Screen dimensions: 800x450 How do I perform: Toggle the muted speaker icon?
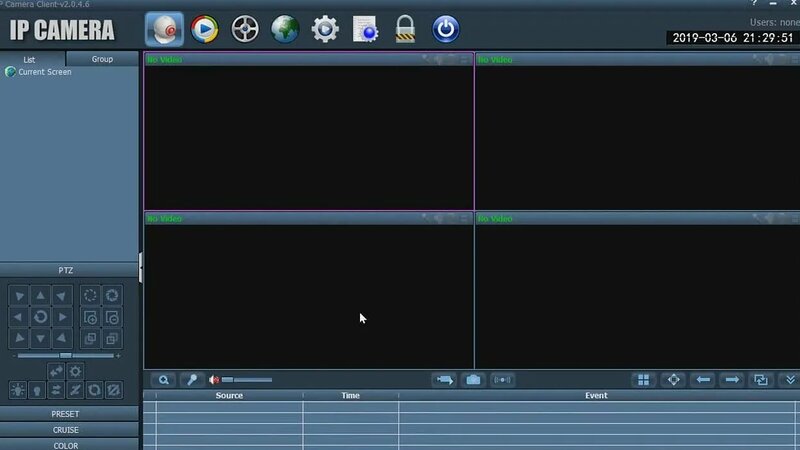[x=214, y=380]
